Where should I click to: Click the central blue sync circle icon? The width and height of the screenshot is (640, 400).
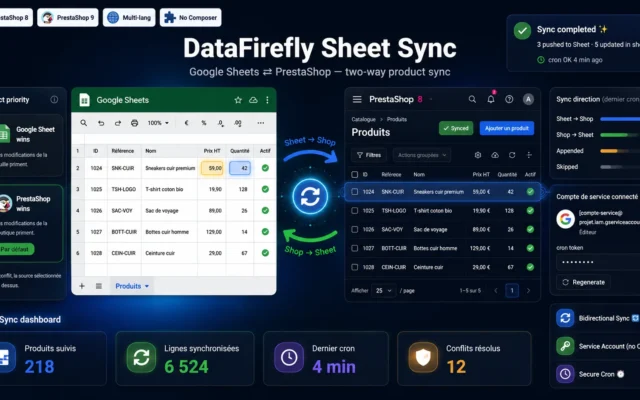[310, 196]
